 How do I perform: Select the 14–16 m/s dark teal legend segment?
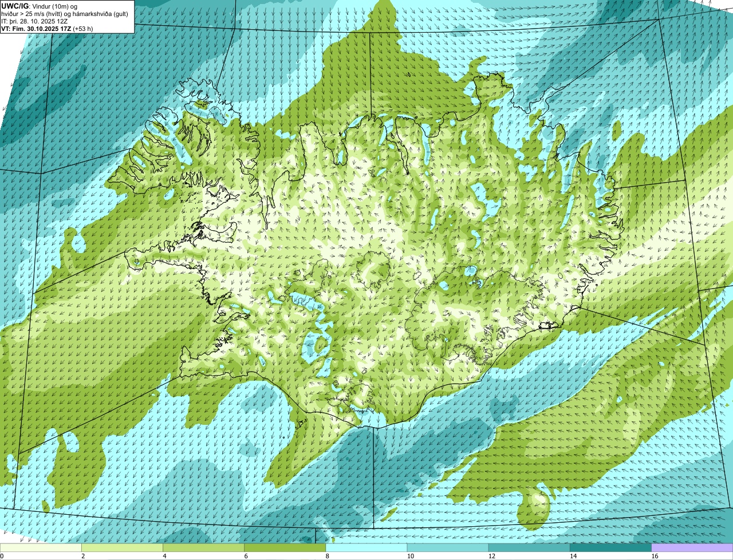coord(611,548)
